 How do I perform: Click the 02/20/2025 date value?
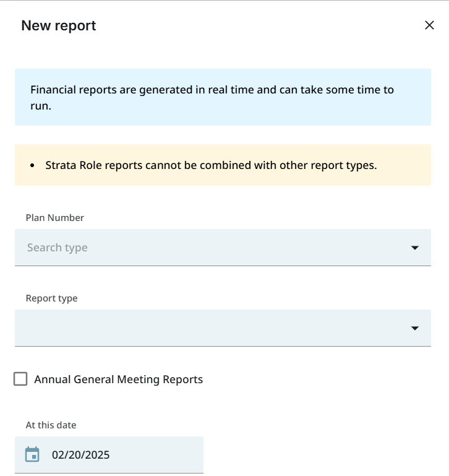point(81,455)
